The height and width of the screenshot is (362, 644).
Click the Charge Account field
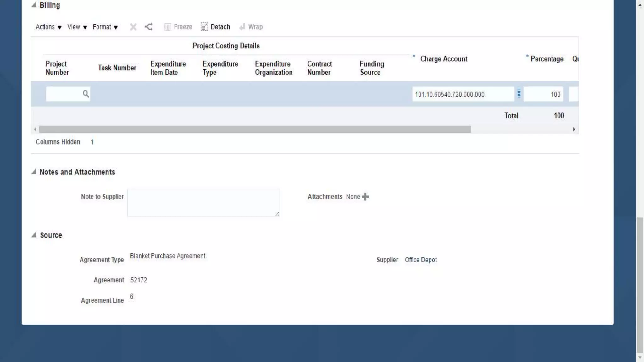point(463,94)
